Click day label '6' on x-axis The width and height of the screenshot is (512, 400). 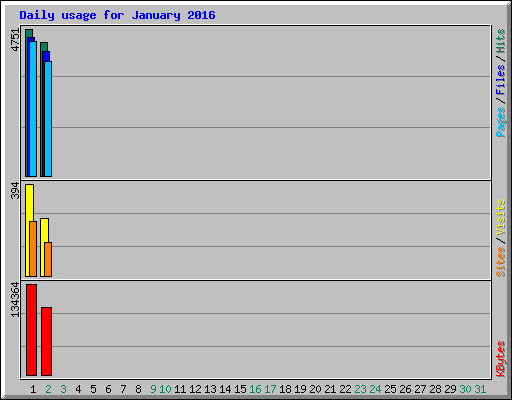tap(108, 389)
